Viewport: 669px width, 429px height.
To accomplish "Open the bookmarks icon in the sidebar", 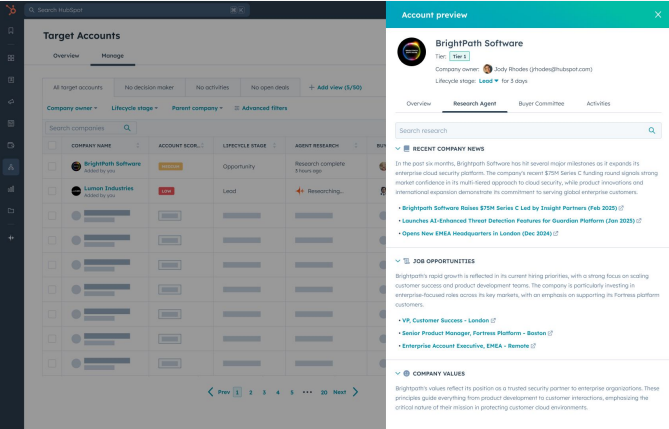I will coord(10,32).
